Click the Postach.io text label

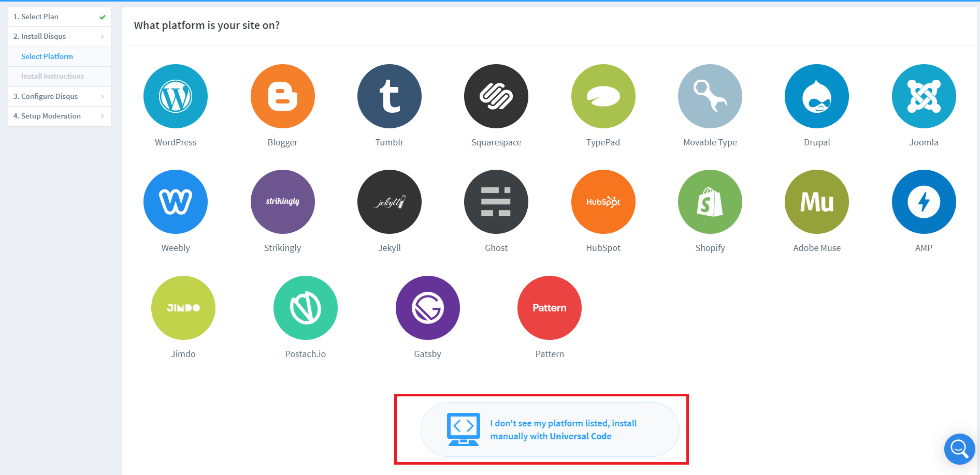tap(306, 354)
